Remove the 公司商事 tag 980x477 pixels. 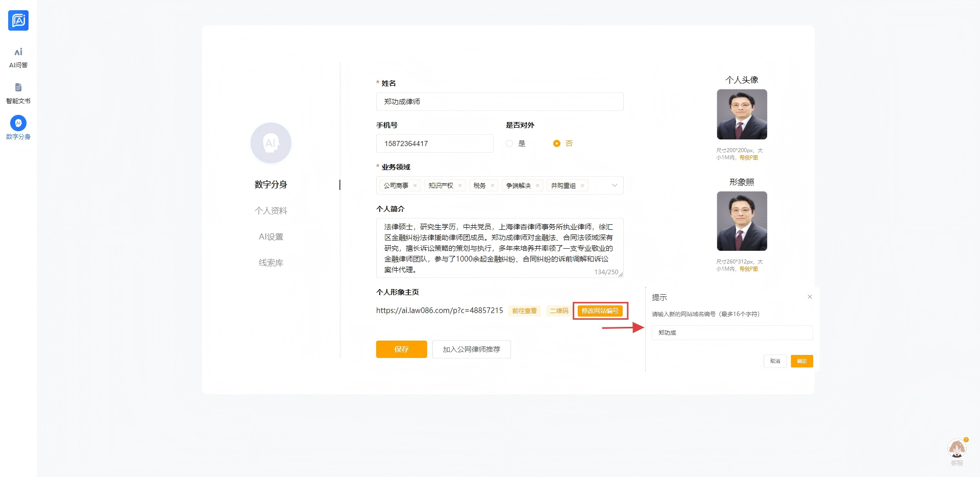[x=415, y=186]
